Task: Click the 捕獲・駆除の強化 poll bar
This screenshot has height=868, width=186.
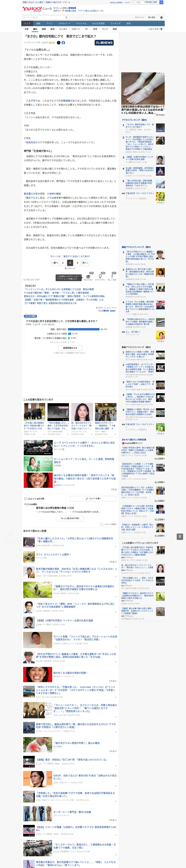Action: coord(84,329)
